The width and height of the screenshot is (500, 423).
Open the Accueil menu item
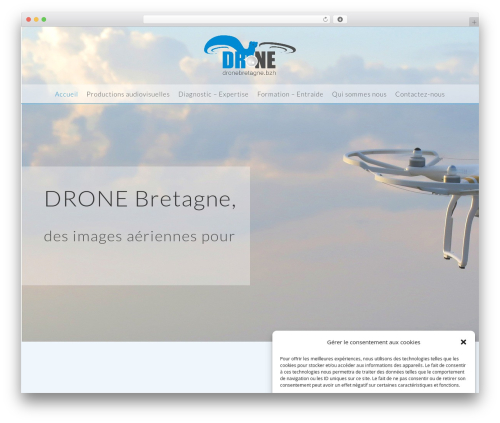pyautogui.click(x=66, y=94)
